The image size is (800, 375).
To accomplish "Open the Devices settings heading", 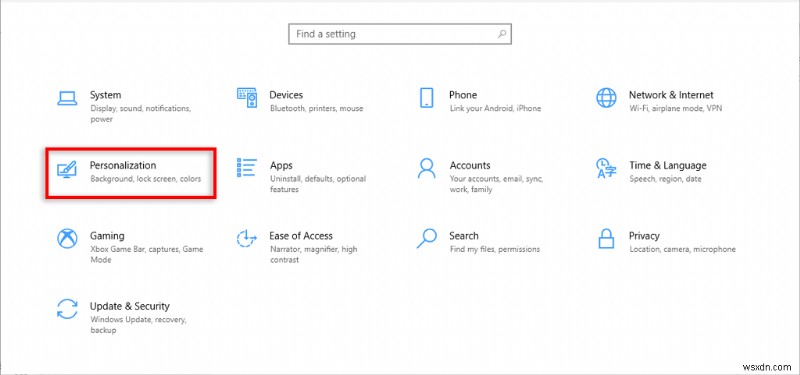I will pyautogui.click(x=286, y=95).
